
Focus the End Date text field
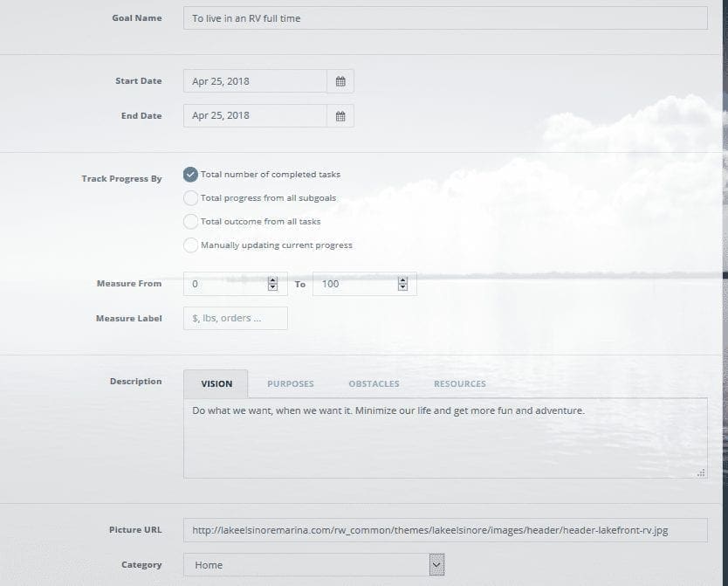tap(255, 116)
